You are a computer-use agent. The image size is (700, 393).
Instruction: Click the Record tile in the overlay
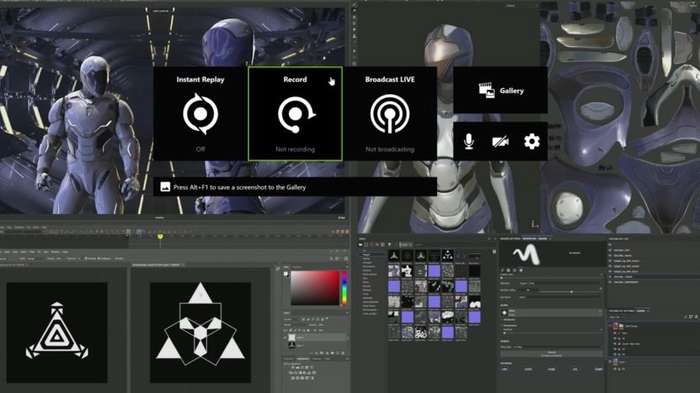point(295,114)
